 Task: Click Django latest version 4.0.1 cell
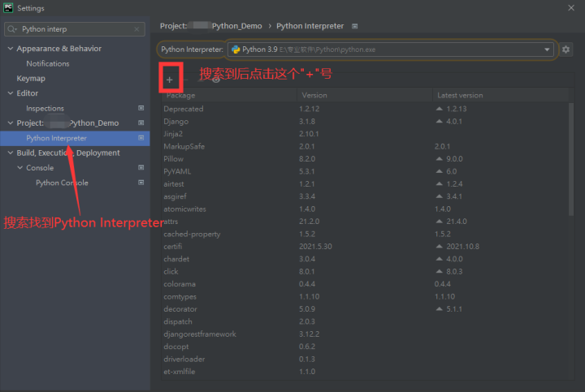point(448,122)
